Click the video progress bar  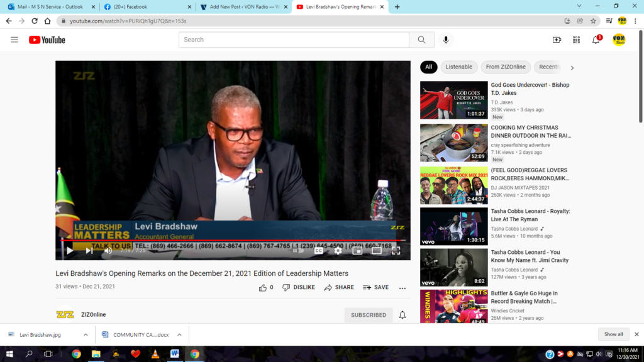pos(233,240)
